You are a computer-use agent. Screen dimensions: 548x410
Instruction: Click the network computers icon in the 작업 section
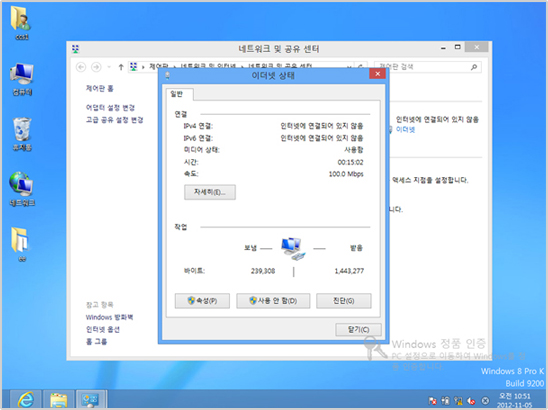[x=293, y=249]
